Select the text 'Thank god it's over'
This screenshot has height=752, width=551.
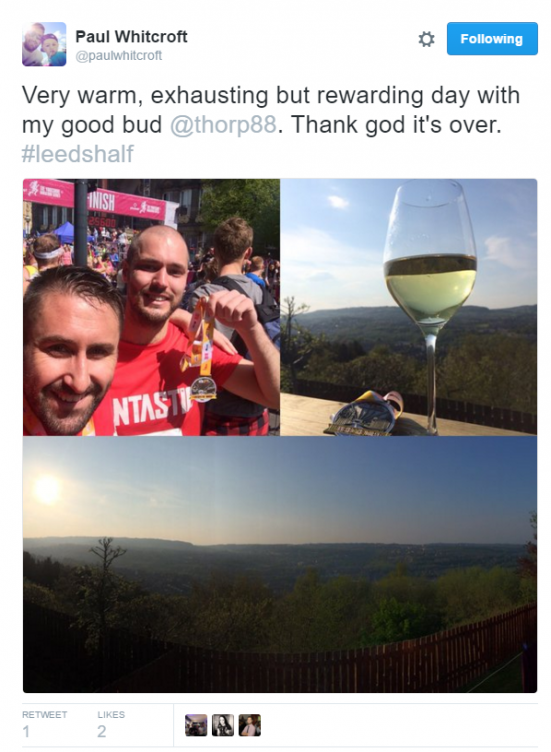tap(396, 125)
